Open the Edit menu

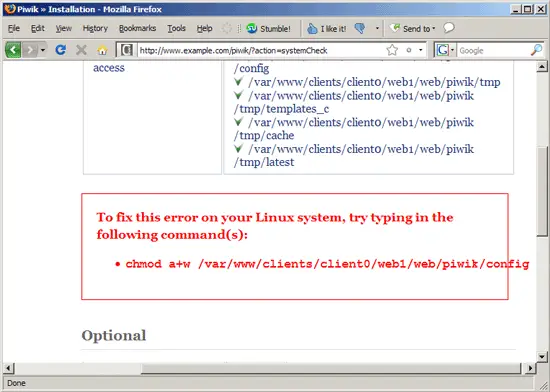point(38,28)
